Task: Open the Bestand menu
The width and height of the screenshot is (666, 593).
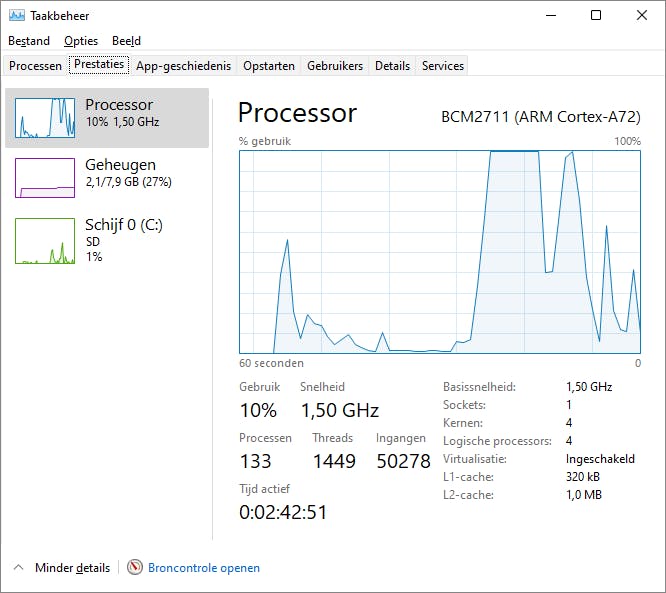Action: [x=29, y=41]
